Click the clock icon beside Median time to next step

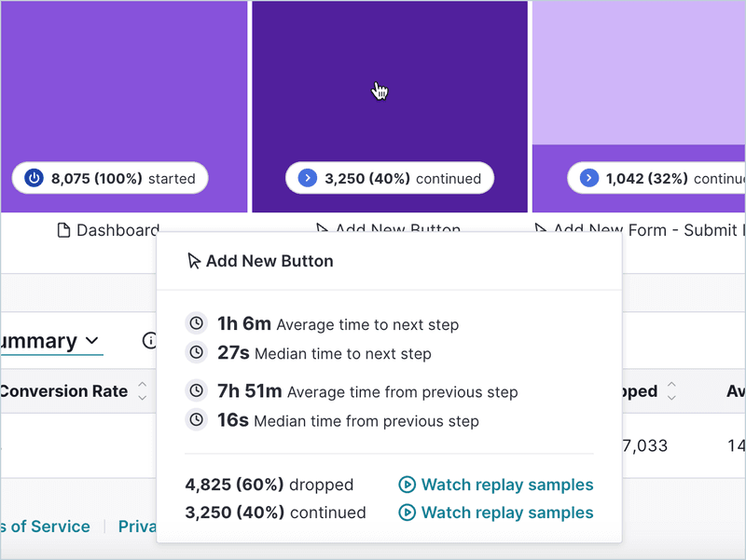(x=196, y=353)
